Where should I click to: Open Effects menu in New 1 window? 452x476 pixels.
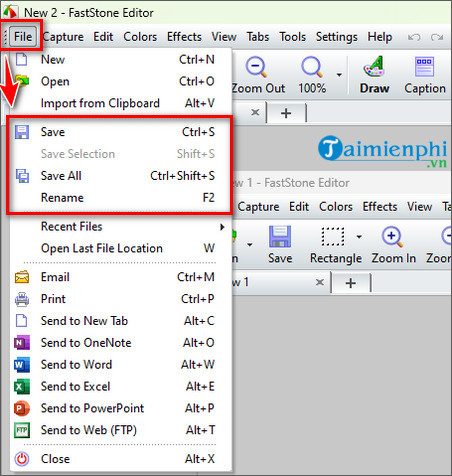pos(380,207)
